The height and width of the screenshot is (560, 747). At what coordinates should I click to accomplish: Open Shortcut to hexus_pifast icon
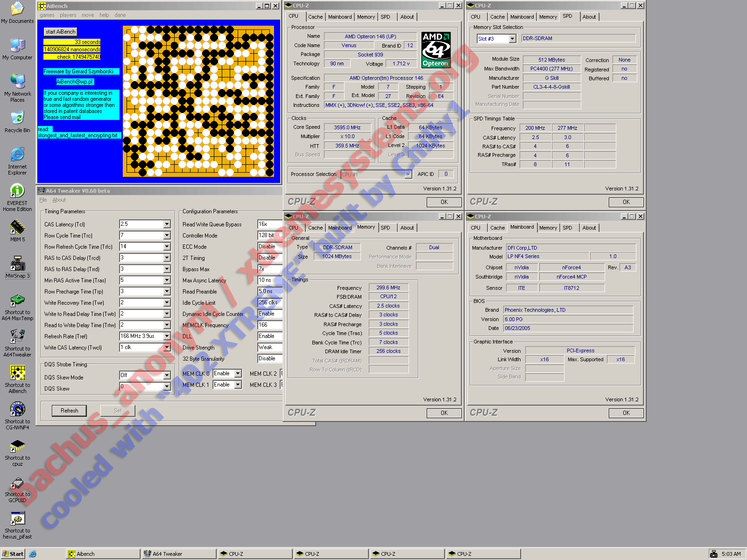coord(17,525)
